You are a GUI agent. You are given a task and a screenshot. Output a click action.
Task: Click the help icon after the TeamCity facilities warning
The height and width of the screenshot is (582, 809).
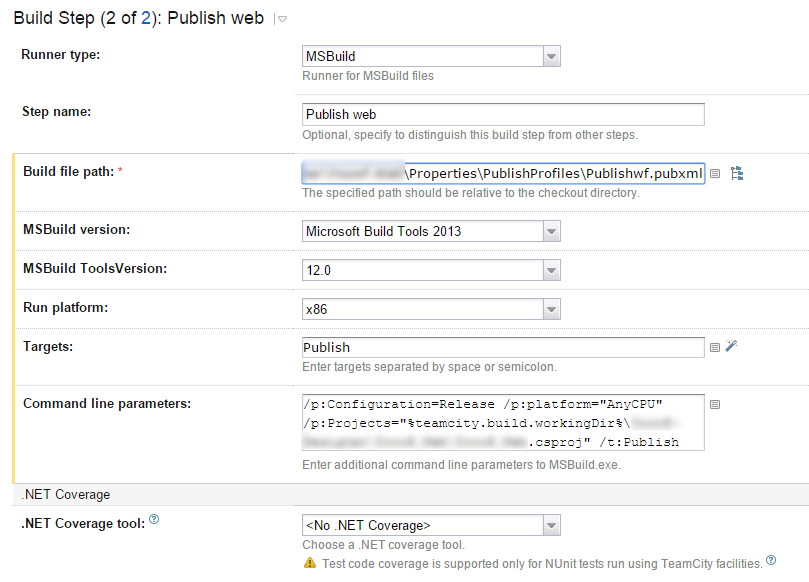(x=771, y=561)
